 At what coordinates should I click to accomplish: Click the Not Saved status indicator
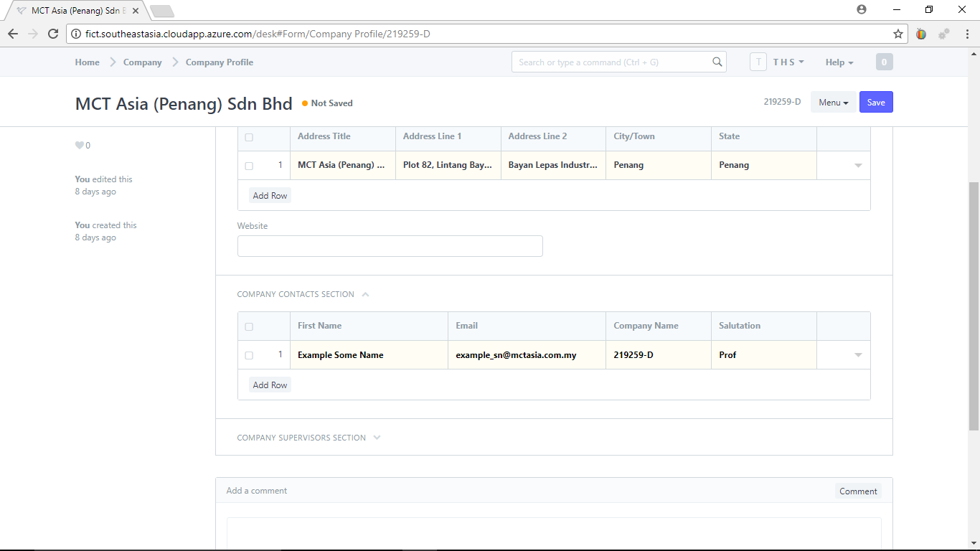[x=327, y=103]
